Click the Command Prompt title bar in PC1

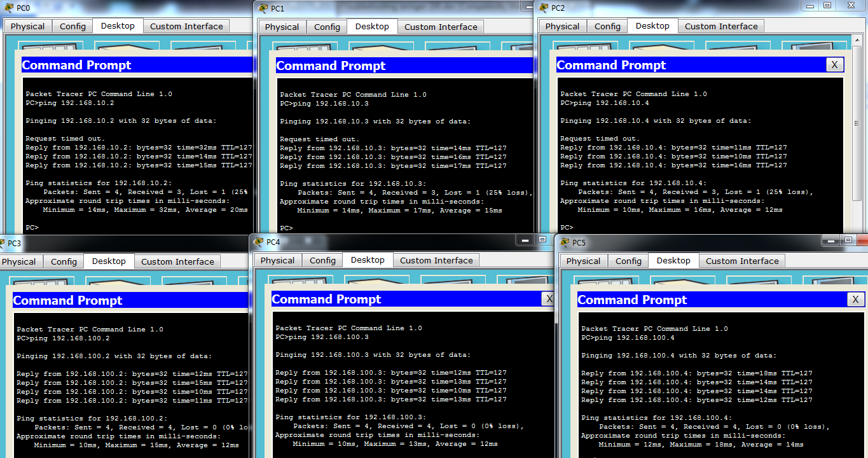404,66
